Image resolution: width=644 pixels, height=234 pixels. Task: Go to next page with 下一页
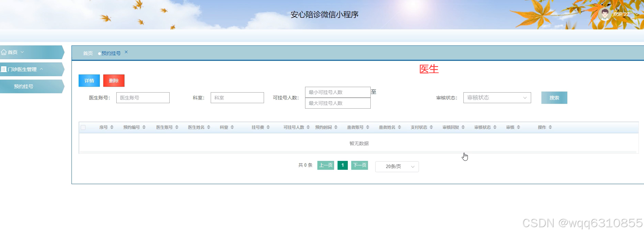pos(359,165)
